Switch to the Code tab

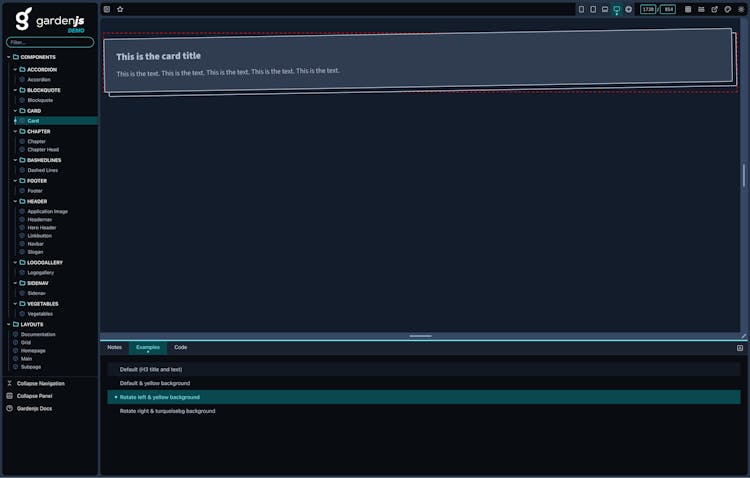click(x=180, y=347)
